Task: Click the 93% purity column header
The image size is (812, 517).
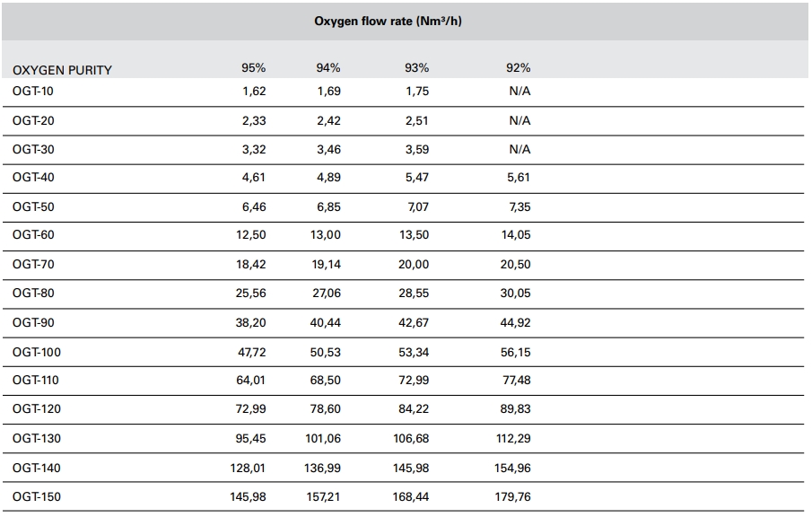Action: click(x=417, y=67)
